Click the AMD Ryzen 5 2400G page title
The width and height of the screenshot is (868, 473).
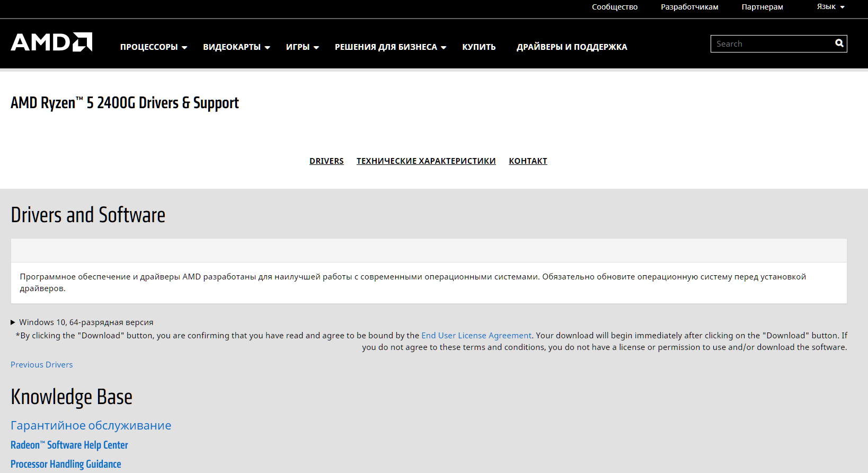coord(125,103)
